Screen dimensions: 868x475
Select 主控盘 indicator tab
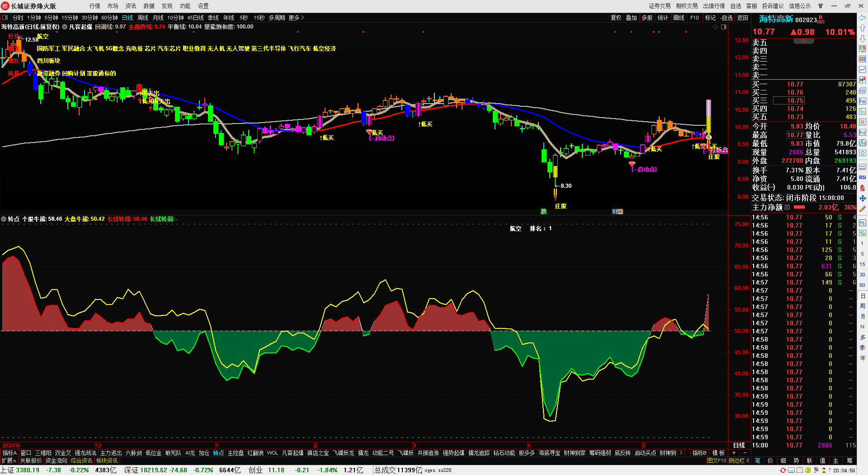[236, 453]
